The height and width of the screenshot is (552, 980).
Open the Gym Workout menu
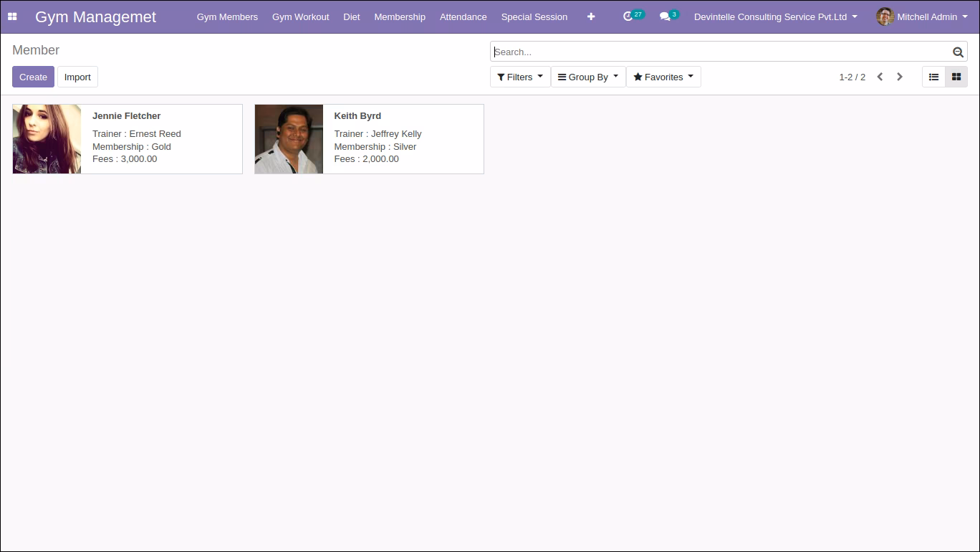coord(301,16)
